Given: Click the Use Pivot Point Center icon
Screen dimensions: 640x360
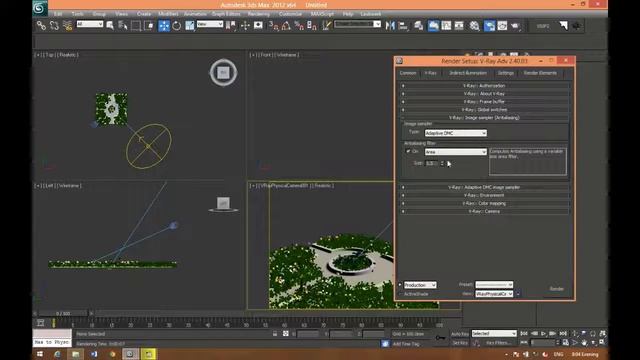Looking at the screenshot, I should (231, 26).
